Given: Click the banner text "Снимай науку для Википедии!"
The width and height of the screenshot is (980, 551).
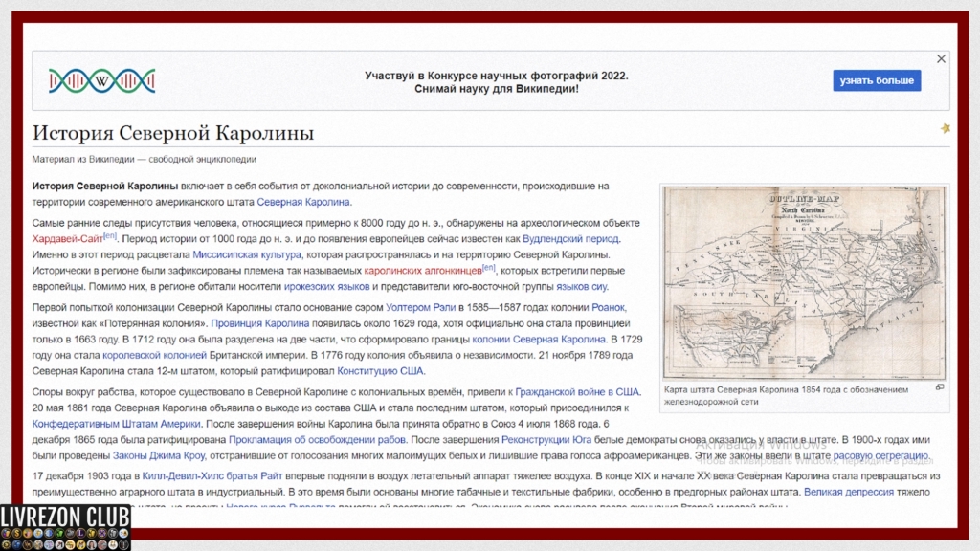Looking at the screenshot, I should point(497,89).
